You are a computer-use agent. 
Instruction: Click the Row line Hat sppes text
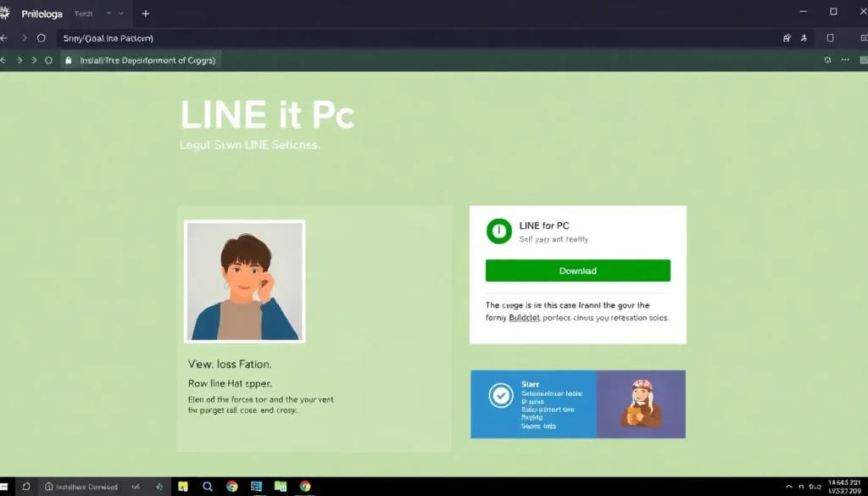coord(230,383)
